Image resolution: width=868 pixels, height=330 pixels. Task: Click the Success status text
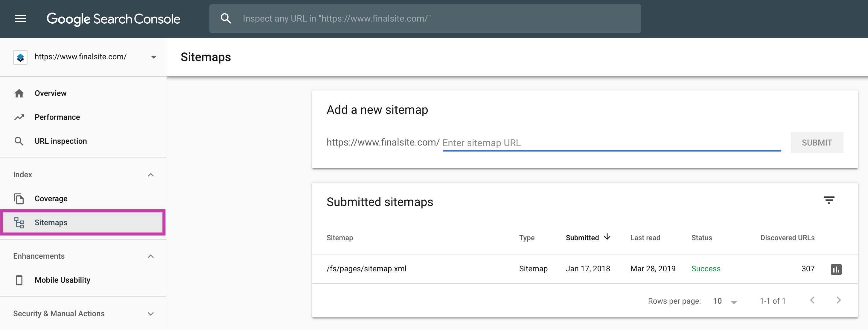[x=706, y=269]
